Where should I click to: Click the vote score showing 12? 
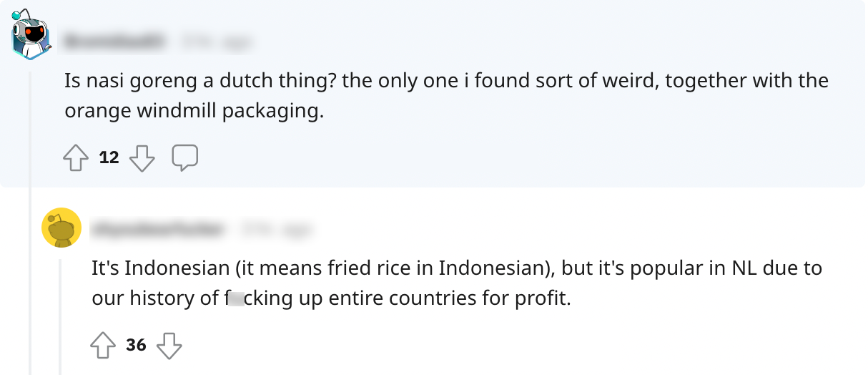109,158
